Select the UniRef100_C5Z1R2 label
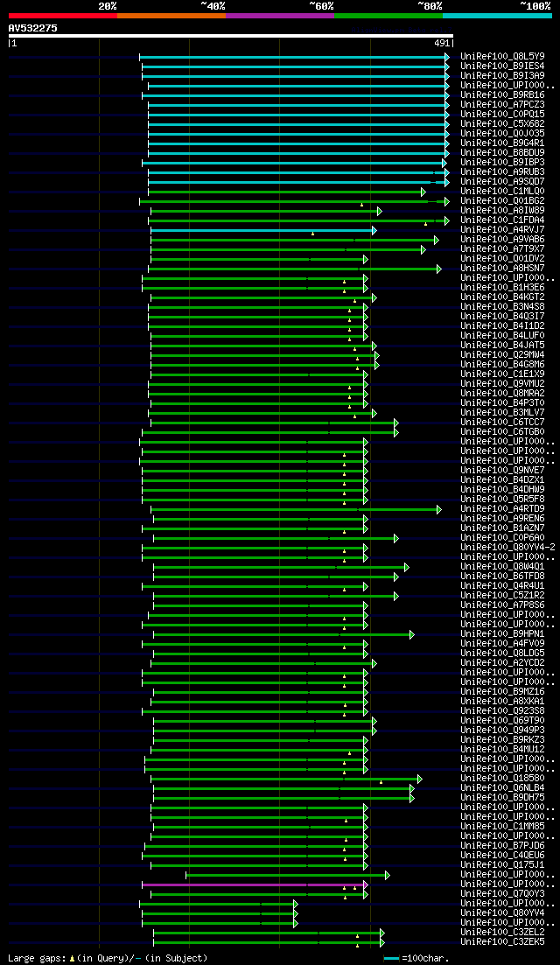Image resolution: width=560 pixels, height=965 pixels. click(x=502, y=596)
